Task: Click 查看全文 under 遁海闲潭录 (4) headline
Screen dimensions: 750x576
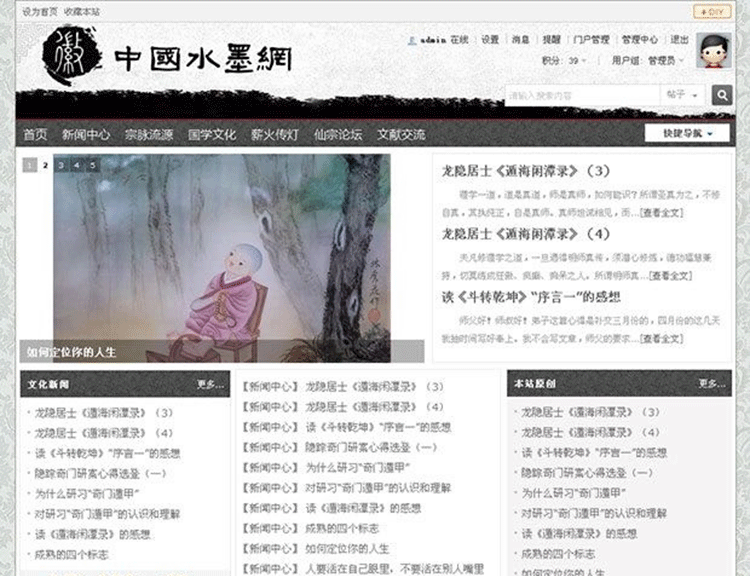Action: tap(671, 276)
